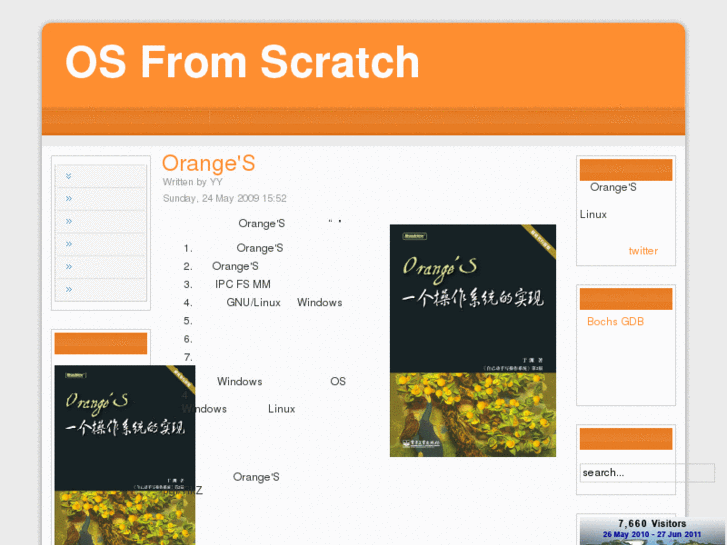727x545 pixels.
Task: Open the "7,660 Visitors" map widget
Action: pos(653,531)
